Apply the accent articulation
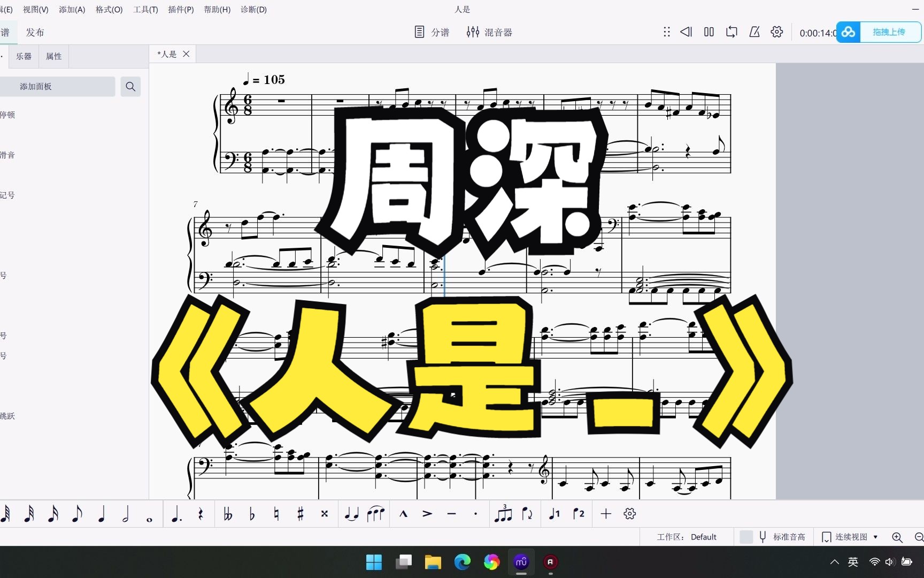This screenshot has width=924, height=578. 427,514
